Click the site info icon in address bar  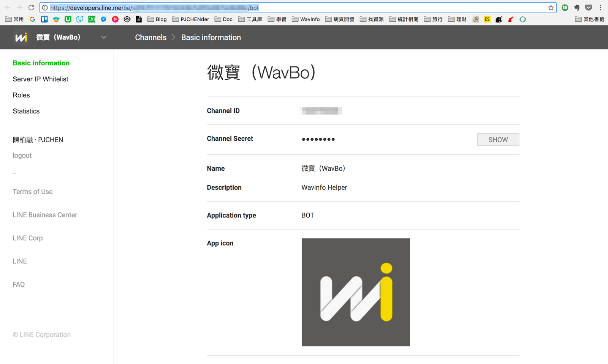[x=45, y=8]
